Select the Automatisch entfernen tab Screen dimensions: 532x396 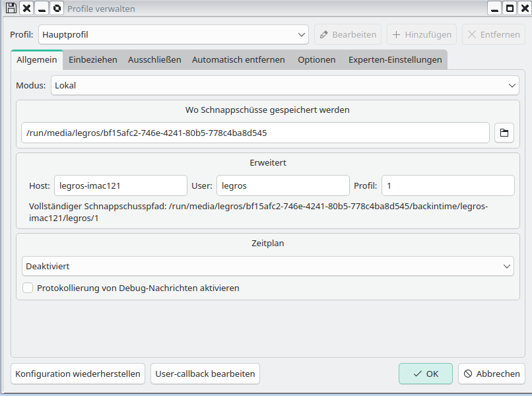[x=238, y=59]
